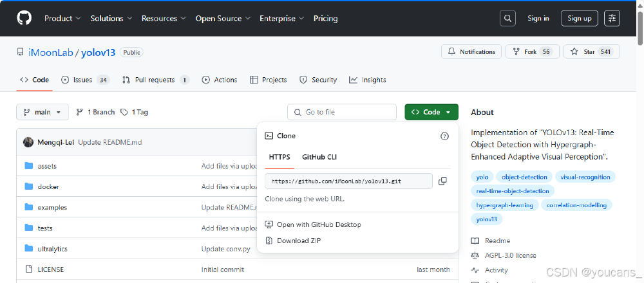Open the Solutions dropdown menu
The width and height of the screenshot is (644, 283).
(x=111, y=19)
